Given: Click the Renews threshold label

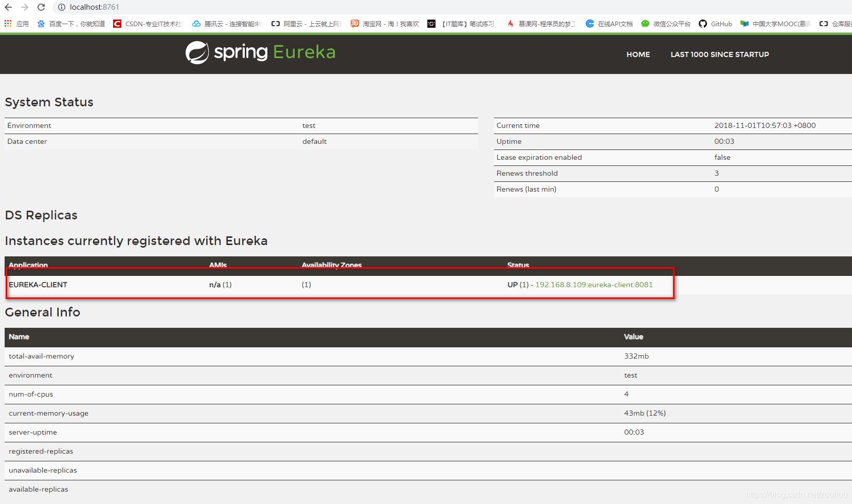Looking at the screenshot, I should pyautogui.click(x=527, y=173).
